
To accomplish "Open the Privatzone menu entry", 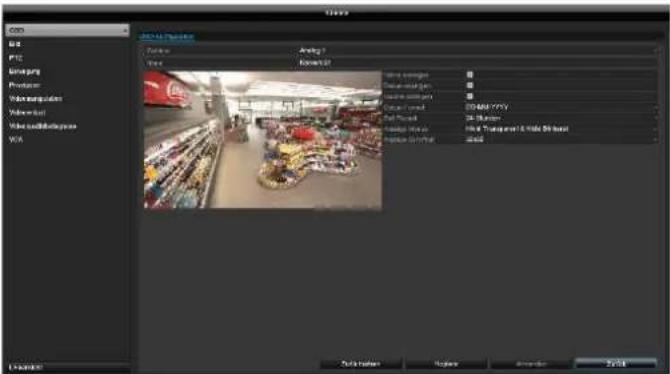I will coord(24,85).
